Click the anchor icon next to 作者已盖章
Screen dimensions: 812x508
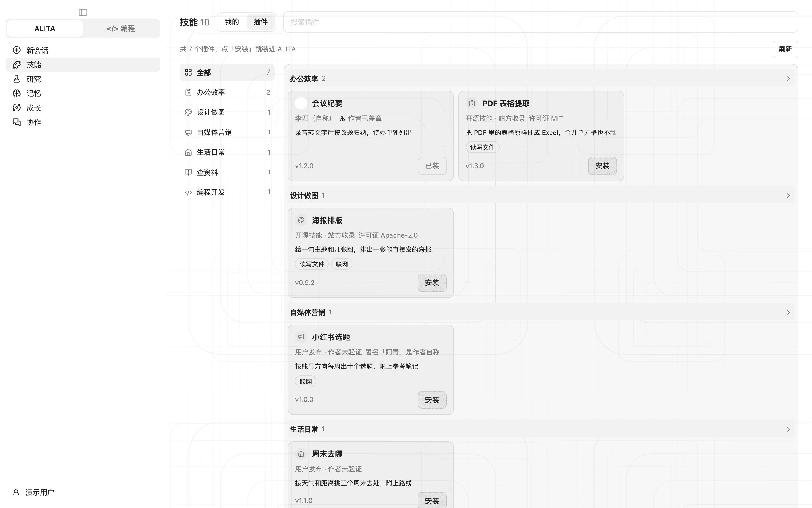coord(342,119)
